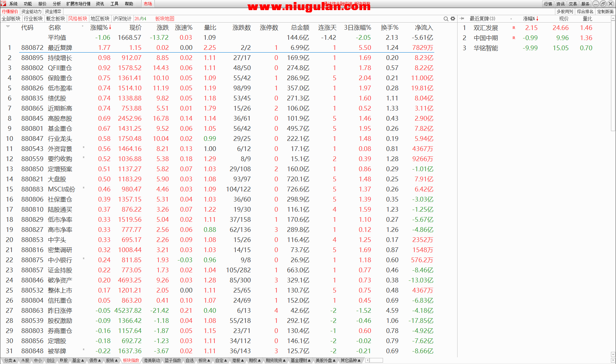Click 双汇发展 in the right panel
Viewport: 616px width, 364px height.
[x=486, y=28]
